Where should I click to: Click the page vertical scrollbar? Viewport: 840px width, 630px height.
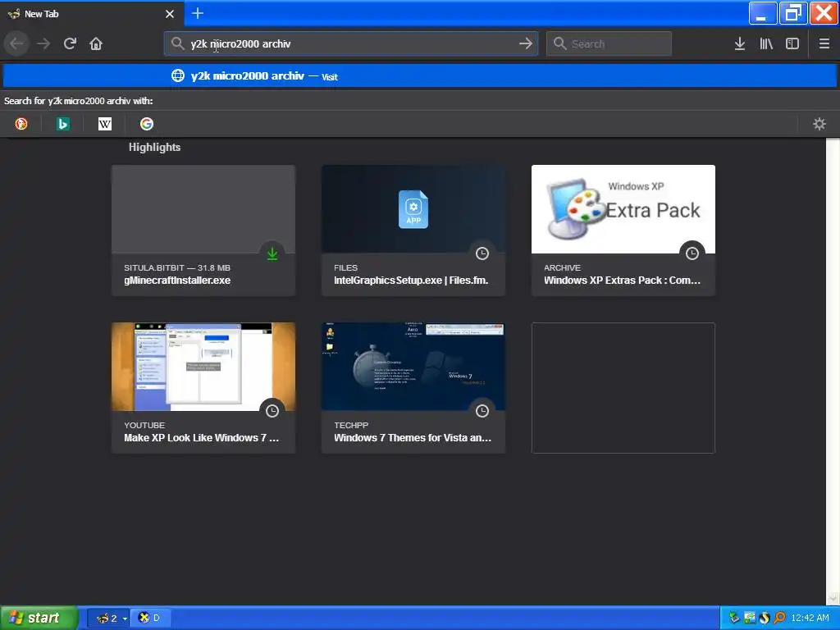(x=833, y=371)
